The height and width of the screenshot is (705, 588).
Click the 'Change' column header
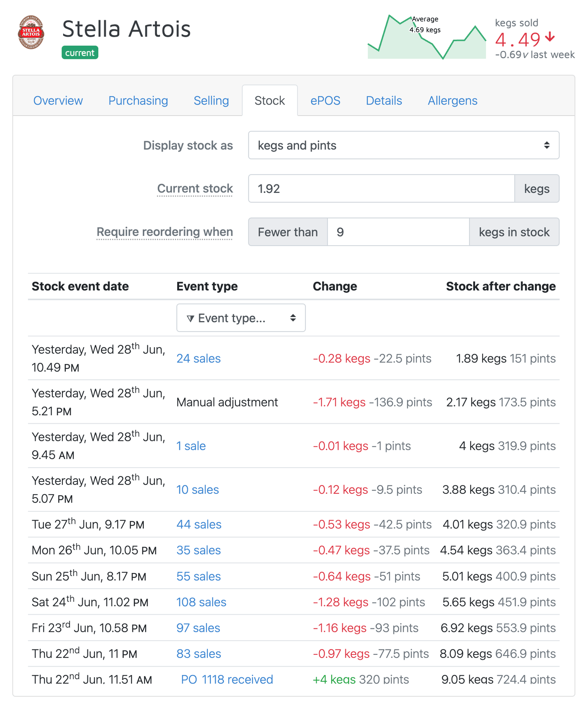(335, 286)
